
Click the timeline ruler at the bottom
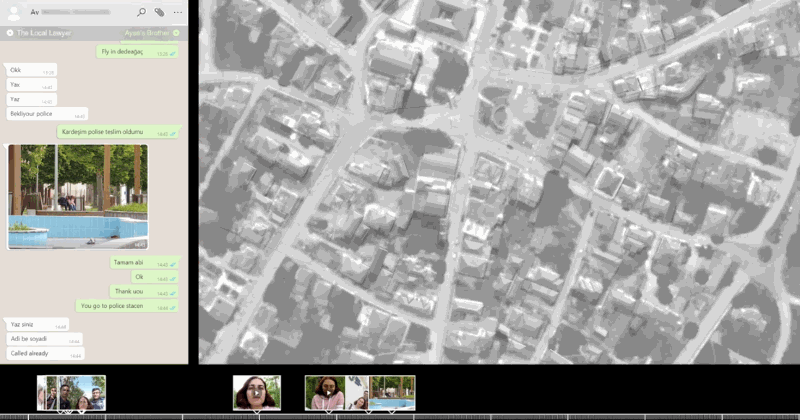(400, 416)
